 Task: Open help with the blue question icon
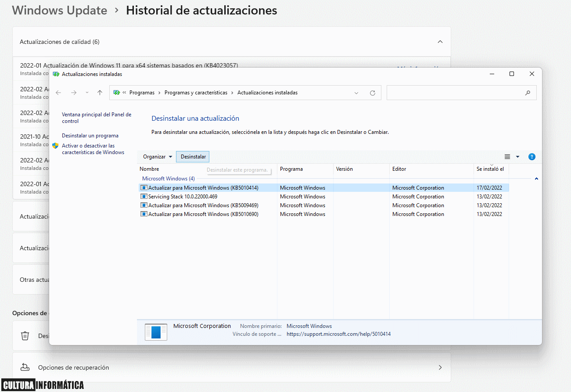[532, 157]
